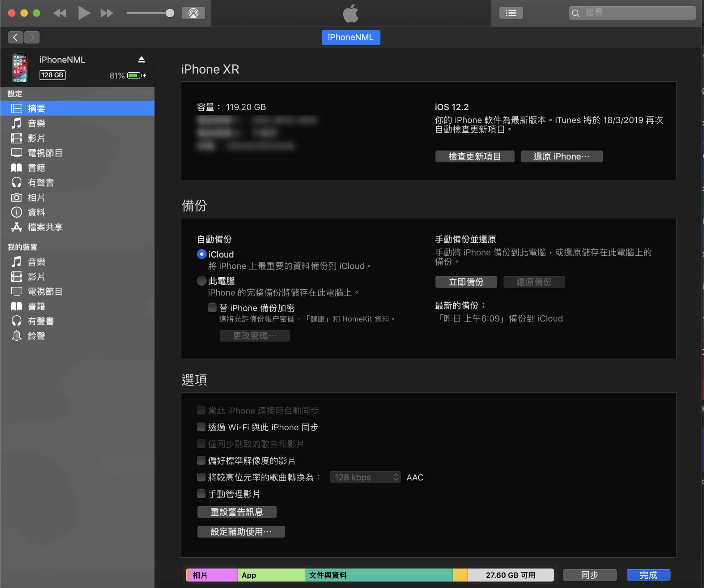The width and height of the screenshot is (704, 588).
Task: Click the search field 搜尋
Action: point(632,13)
